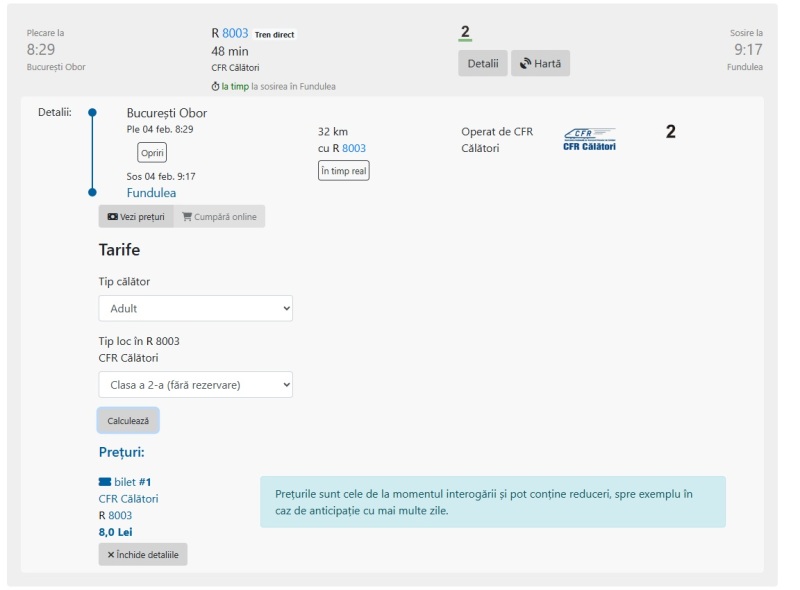The image size is (800, 590).
Task: Click the X icon on Închide detaliile
Action: [111, 555]
